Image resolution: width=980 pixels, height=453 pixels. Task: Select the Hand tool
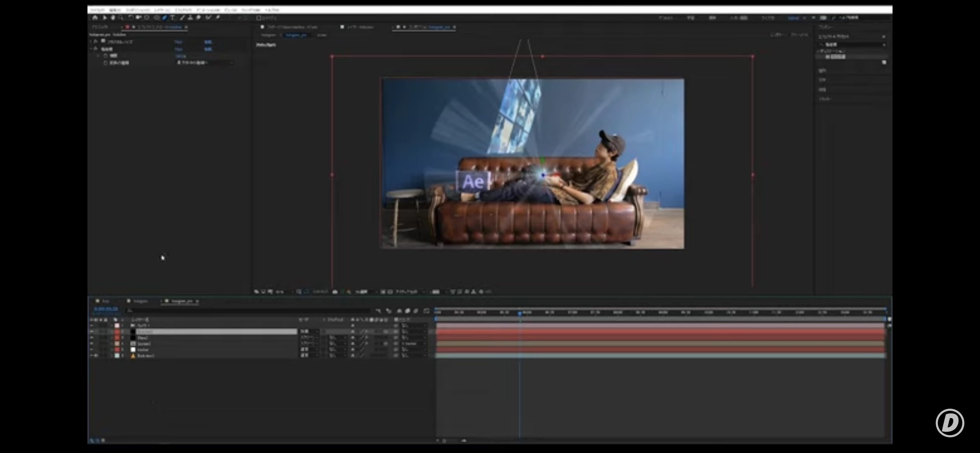point(113,18)
